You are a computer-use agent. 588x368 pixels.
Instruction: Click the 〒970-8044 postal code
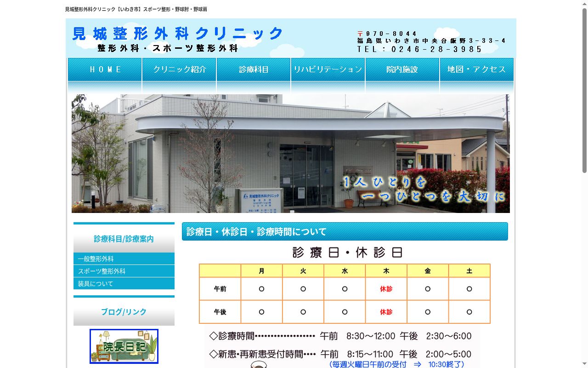387,34
